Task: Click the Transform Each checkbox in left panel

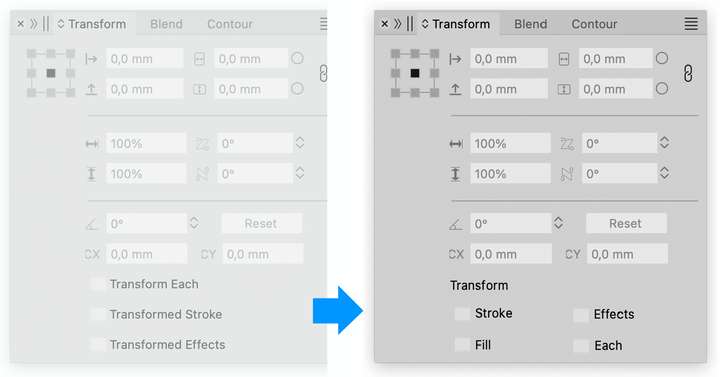Action: point(97,284)
